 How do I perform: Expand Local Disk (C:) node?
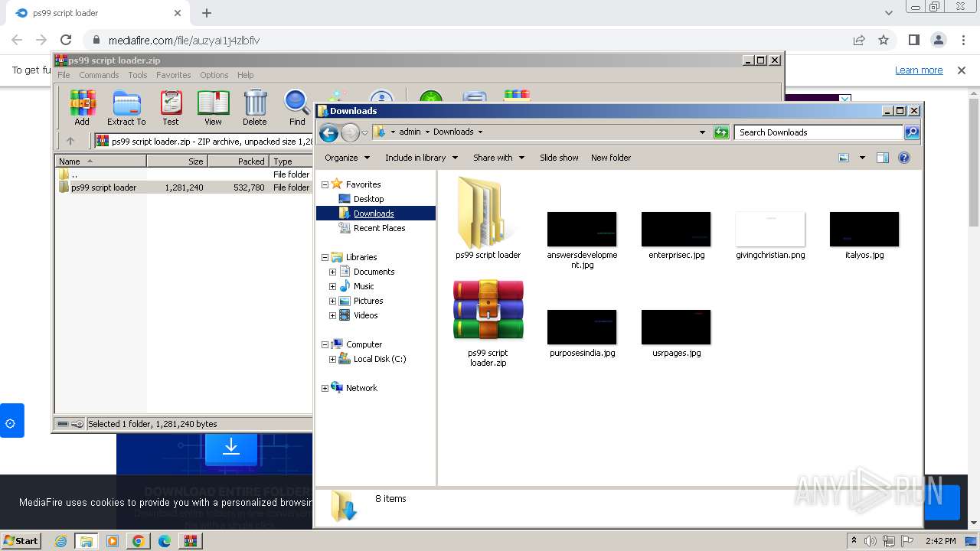(x=333, y=359)
